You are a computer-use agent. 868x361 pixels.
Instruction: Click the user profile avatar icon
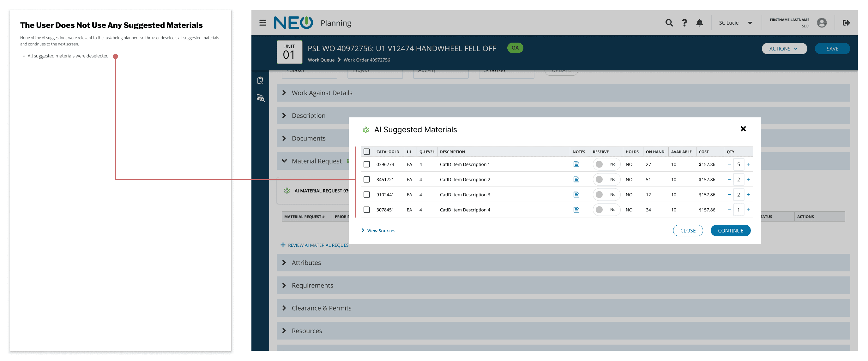(x=822, y=23)
